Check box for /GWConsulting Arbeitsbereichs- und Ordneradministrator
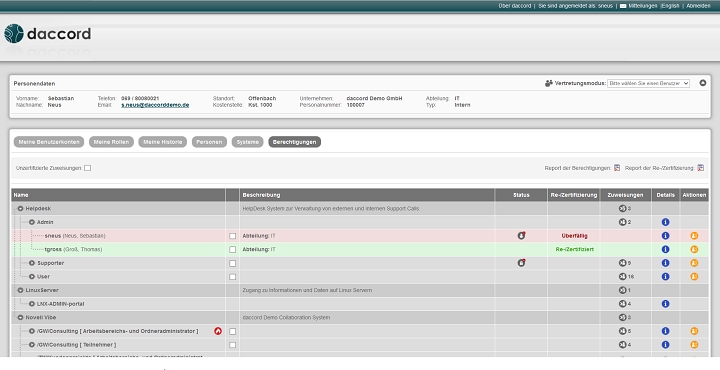The height and width of the screenshot is (370, 720). 232,331
